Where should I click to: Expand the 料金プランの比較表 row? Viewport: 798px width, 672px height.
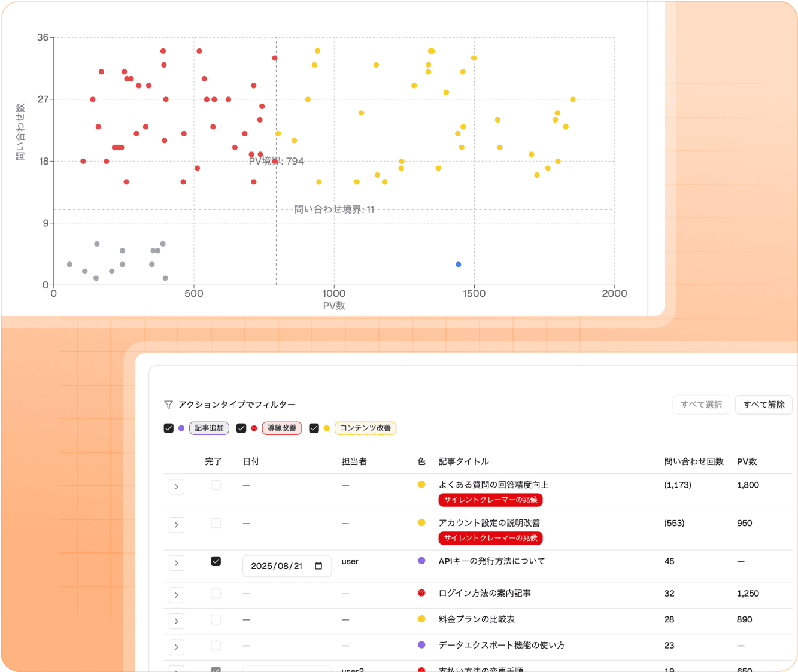176,621
